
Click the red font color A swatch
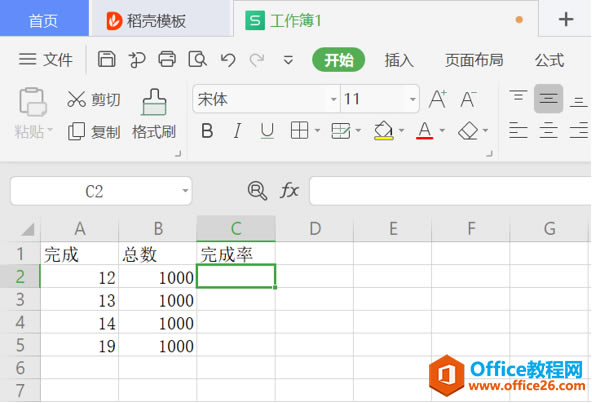coord(424,131)
